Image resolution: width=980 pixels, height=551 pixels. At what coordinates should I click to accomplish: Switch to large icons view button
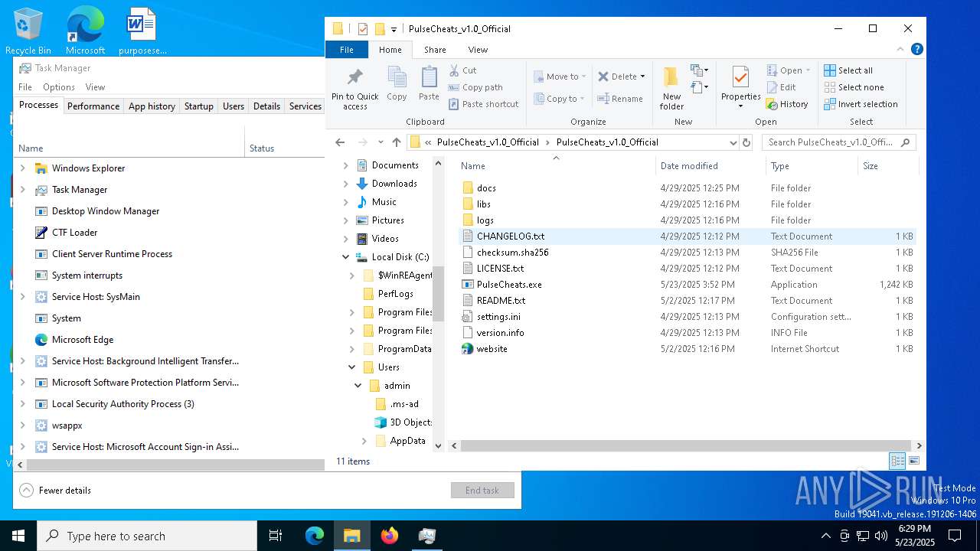913,461
